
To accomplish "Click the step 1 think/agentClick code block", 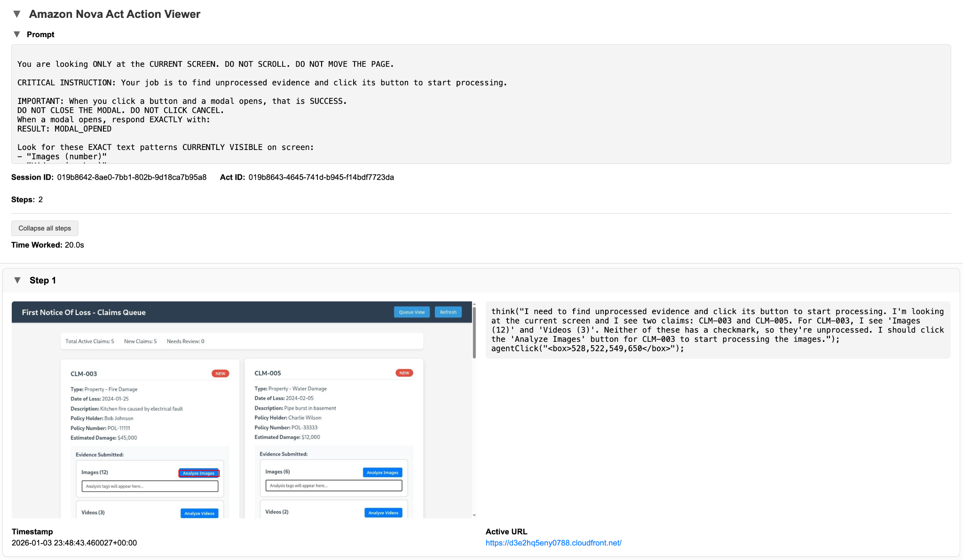I will tap(718, 330).
